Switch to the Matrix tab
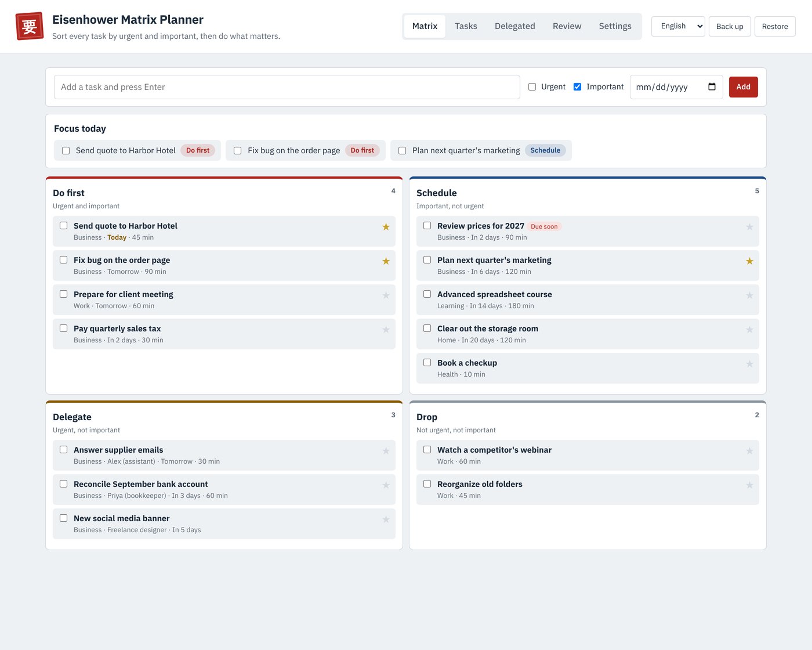The height and width of the screenshot is (650, 812). pos(425,26)
